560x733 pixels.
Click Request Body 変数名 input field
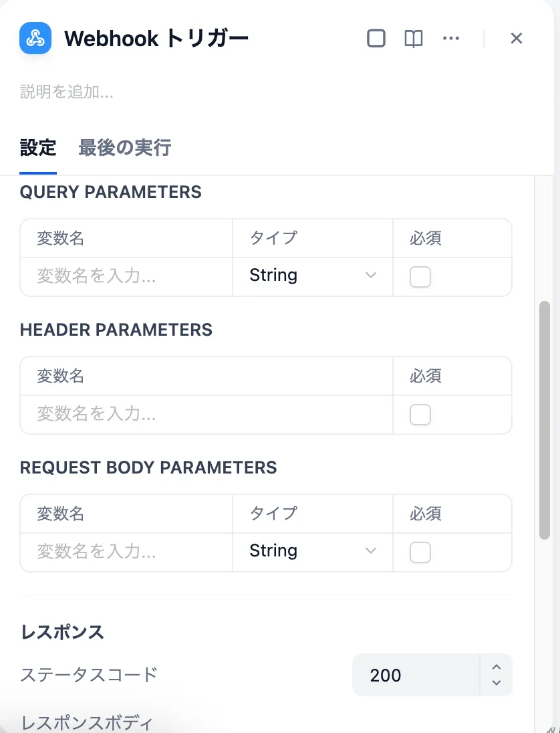(126, 551)
